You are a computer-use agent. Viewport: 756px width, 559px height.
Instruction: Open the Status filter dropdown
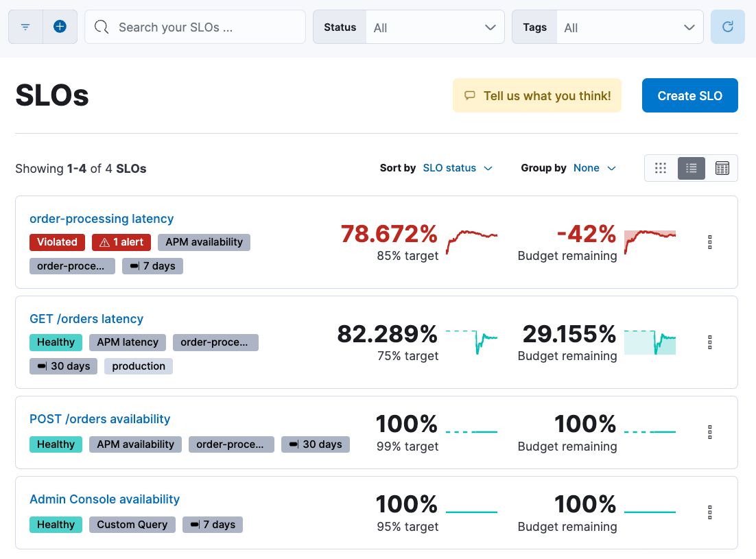435,26
